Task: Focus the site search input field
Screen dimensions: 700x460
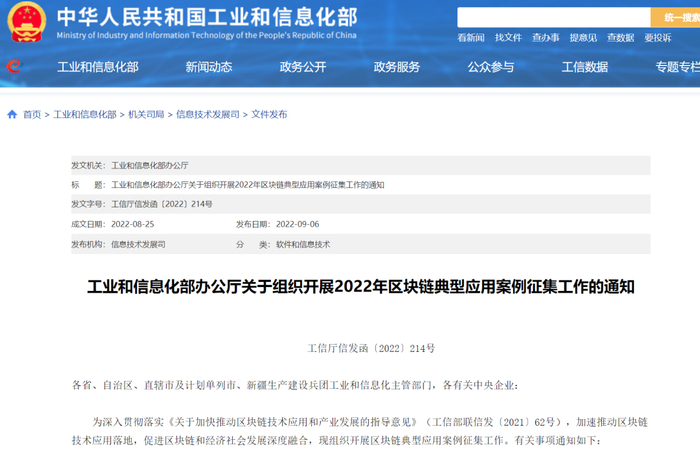Action: (554, 17)
